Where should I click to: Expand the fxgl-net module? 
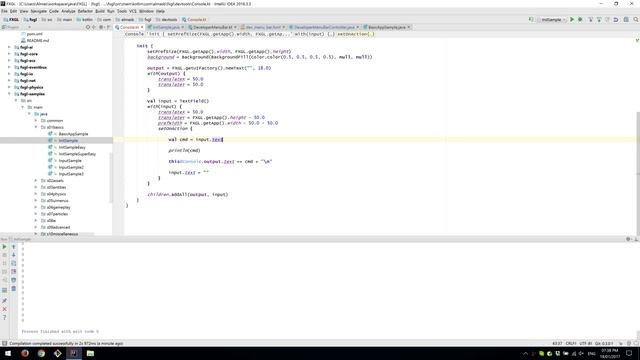(9, 81)
